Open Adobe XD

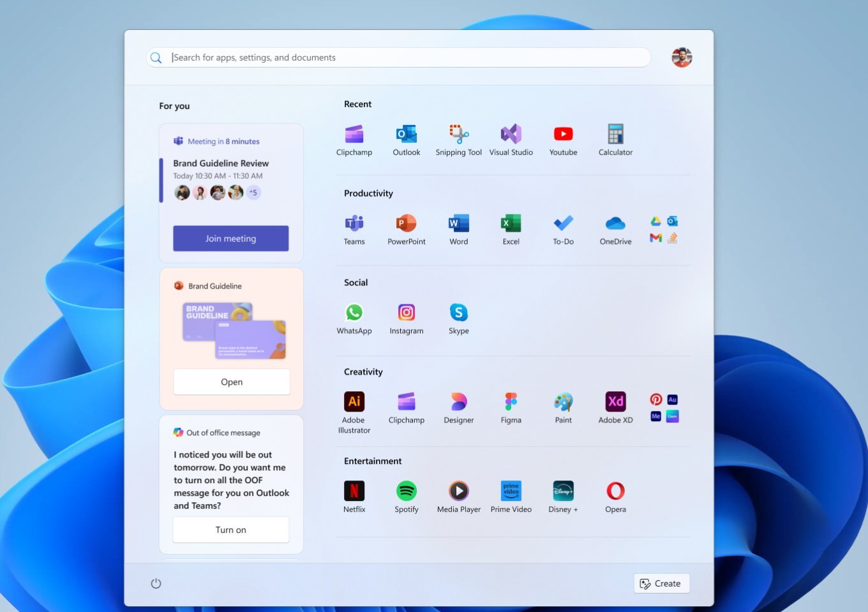point(615,402)
